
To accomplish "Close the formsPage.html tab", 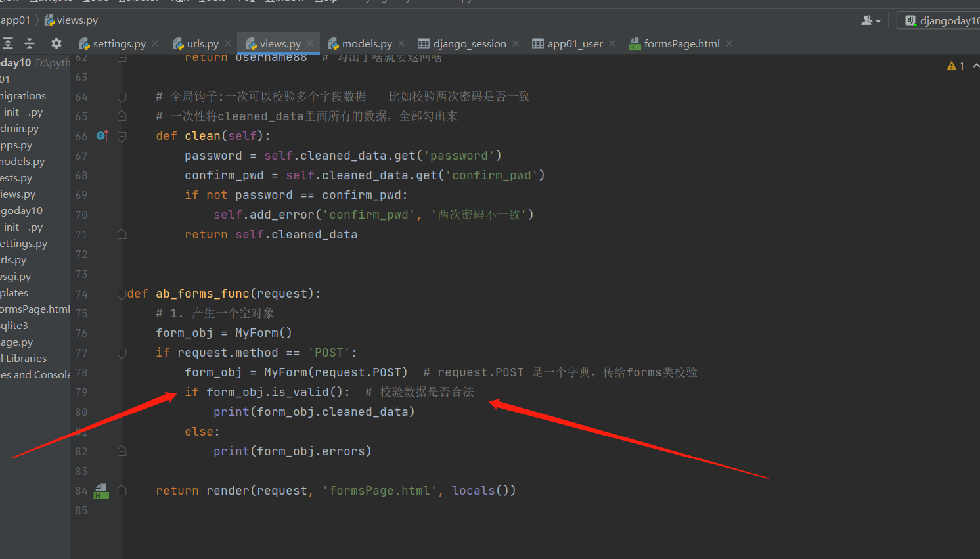I will (x=729, y=43).
